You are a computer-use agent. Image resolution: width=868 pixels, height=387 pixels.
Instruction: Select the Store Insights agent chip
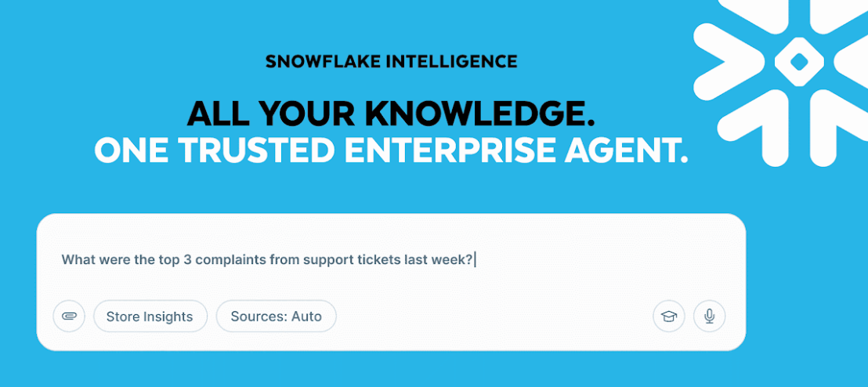(150, 316)
